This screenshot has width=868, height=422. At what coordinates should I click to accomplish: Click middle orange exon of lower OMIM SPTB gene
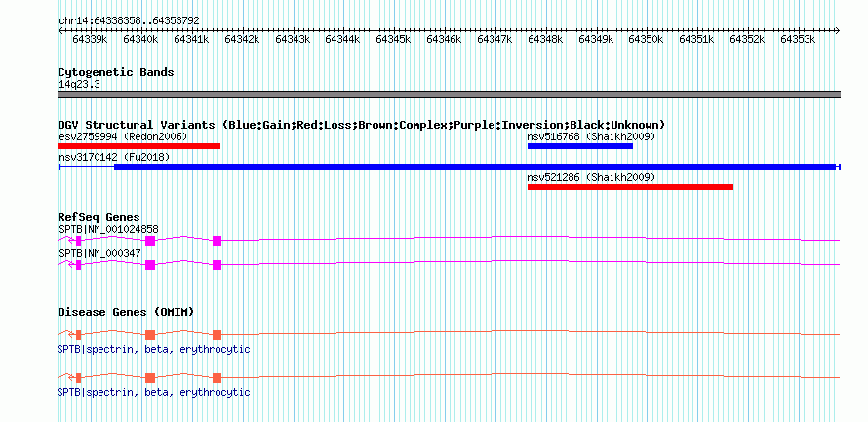[150, 378]
